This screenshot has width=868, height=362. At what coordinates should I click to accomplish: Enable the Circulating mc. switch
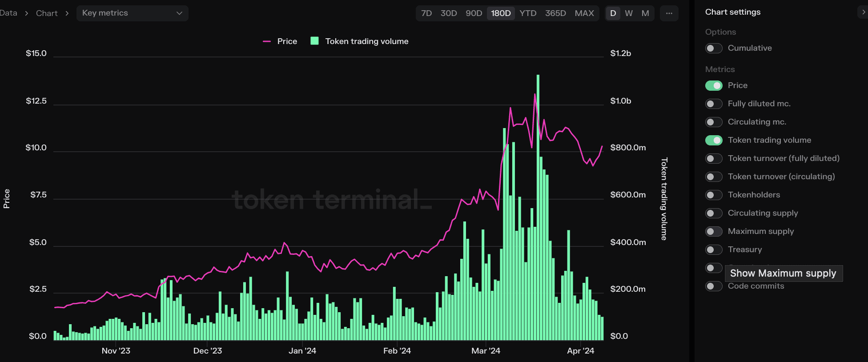tap(714, 122)
